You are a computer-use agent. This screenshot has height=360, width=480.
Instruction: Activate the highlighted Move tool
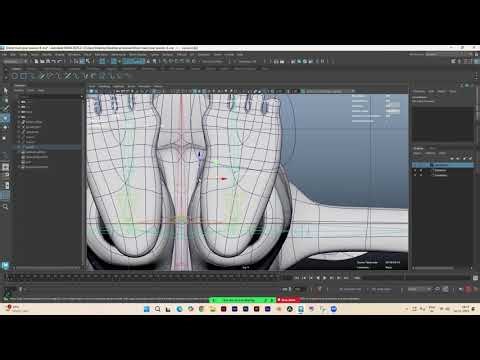pyautogui.click(x=5, y=118)
